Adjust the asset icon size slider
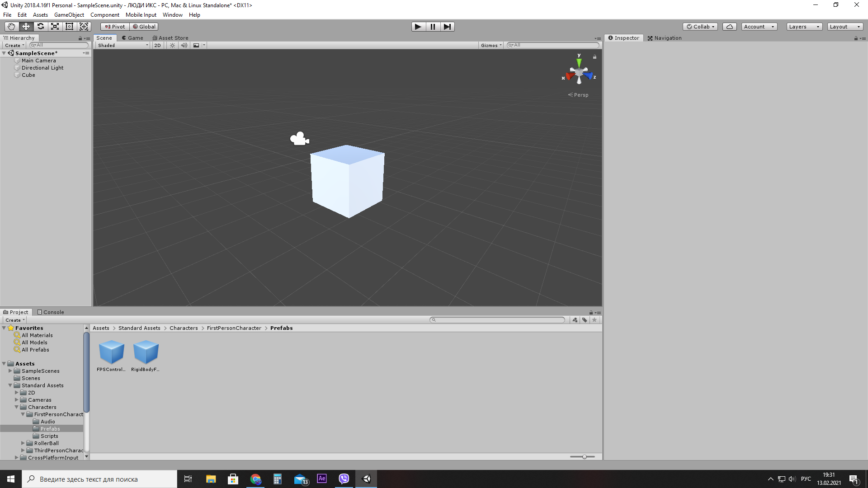This screenshot has height=488, width=868. [585, 457]
